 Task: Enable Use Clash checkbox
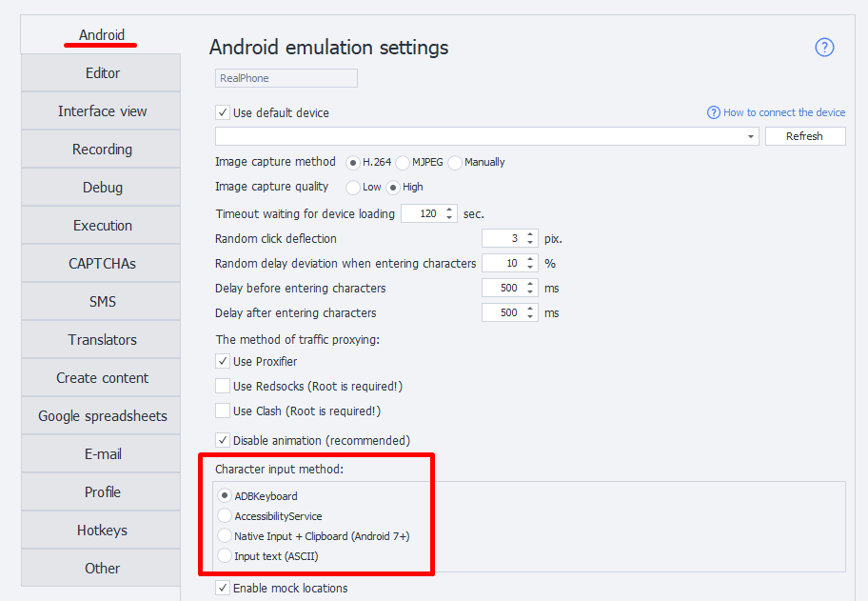coord(223,411)
